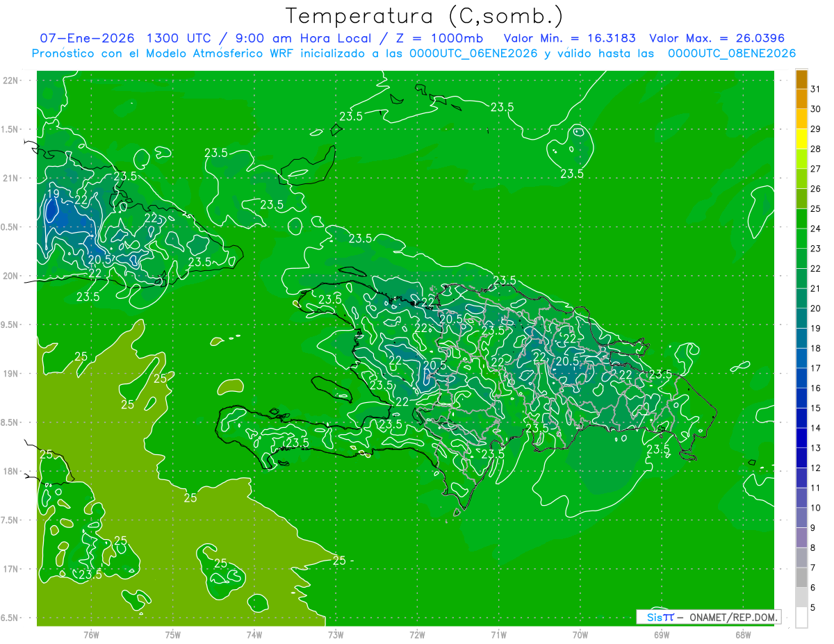Click the '74W' longitude axis label
Viewport: 834px width, 644px height.
tap(254, 635)
